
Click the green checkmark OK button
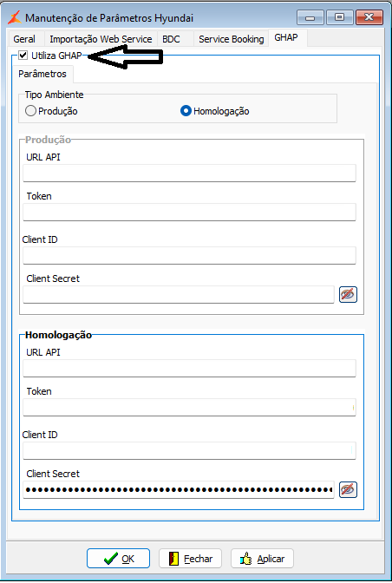118,559
